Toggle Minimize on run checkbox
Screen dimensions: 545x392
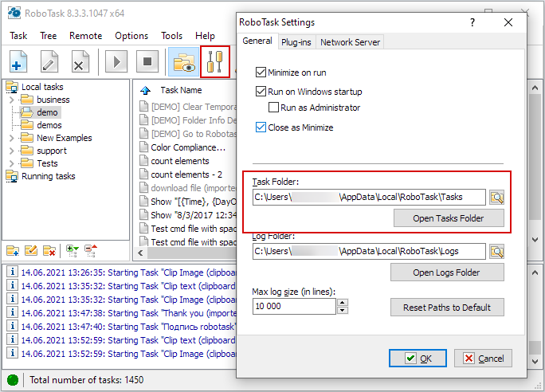pos(261,73)
